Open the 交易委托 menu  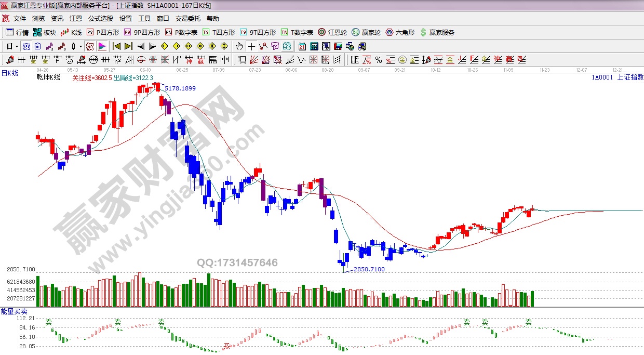pos(187,18)
